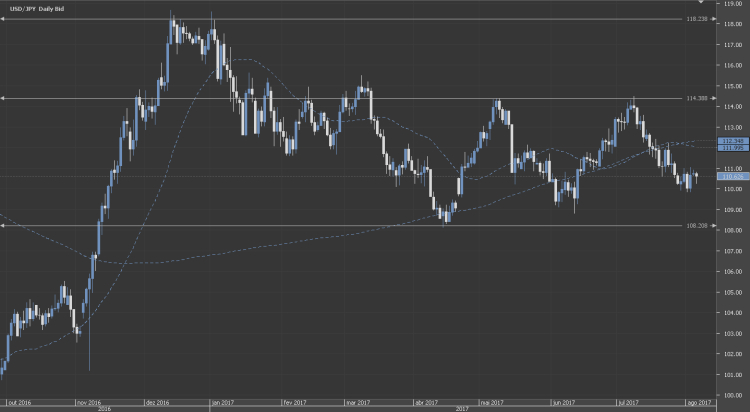The image size is (750, 412).
Task: Click the nov 2016 label on the time axis
Action: point(89,403)
